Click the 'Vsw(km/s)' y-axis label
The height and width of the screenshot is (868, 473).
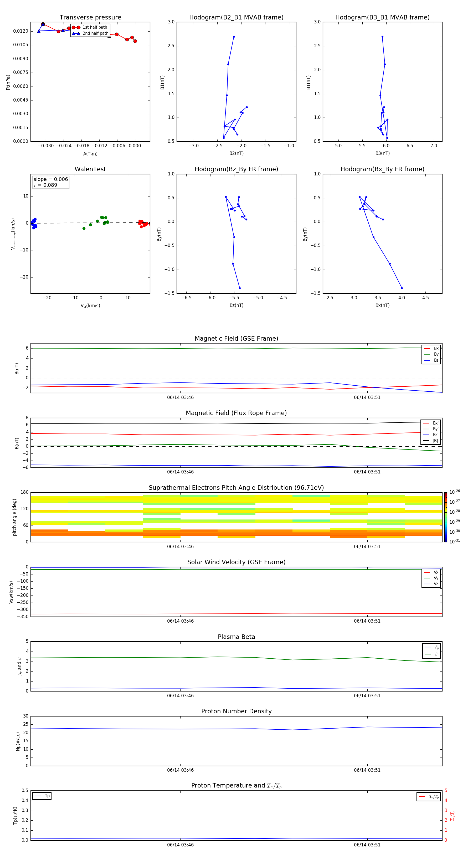[x=11, y=592]
